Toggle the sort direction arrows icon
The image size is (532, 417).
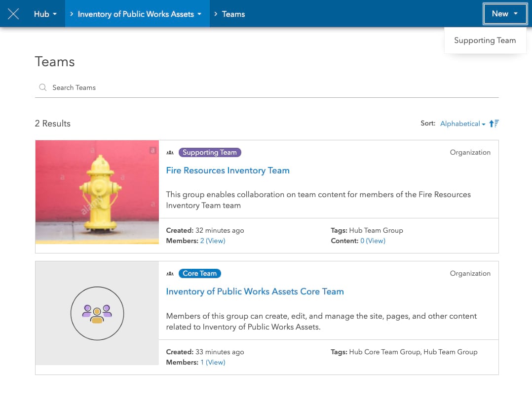(494, 123)
